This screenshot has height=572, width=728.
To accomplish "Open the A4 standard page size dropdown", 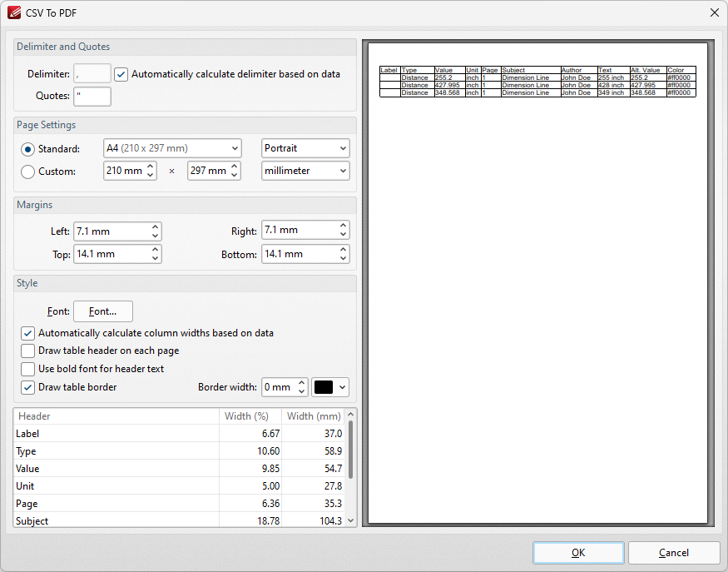I will point(172,148).
